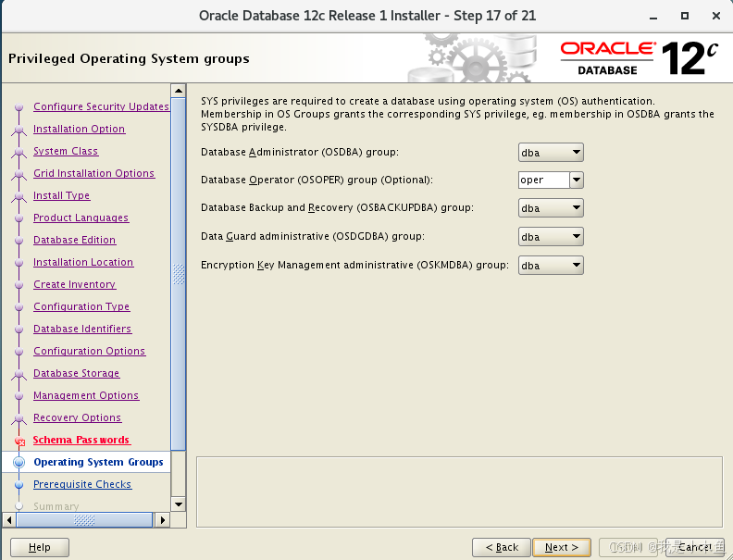Click the horizontal scrollbar thumb
Image resolution: width=733 pixels, height=560 pixels.
click(x=84, y=520)
